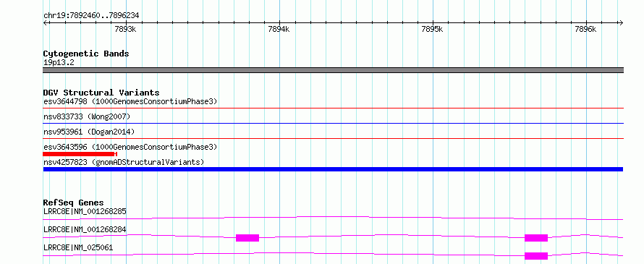Click the magenta exon of NM_025061

point(536,256)
